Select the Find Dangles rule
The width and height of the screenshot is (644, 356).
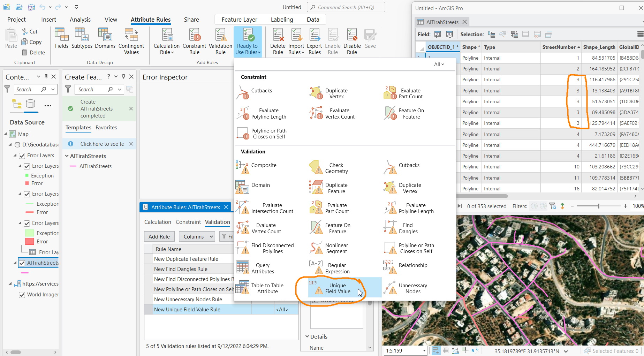coord(401,228)
